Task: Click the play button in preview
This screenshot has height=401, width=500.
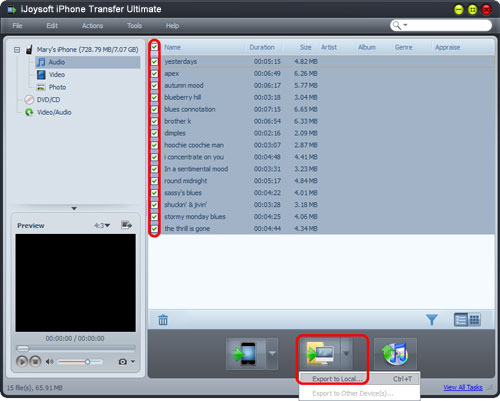Action: [x=22, y=361]
